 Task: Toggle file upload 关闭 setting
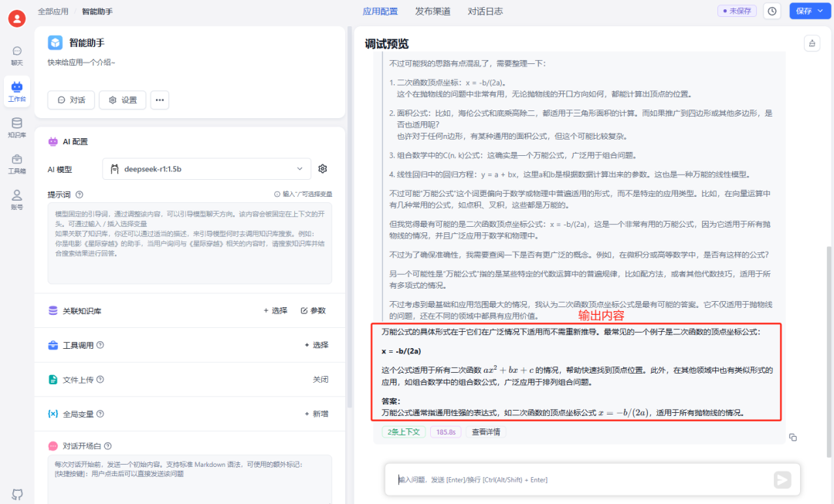(x=320, y=380)
